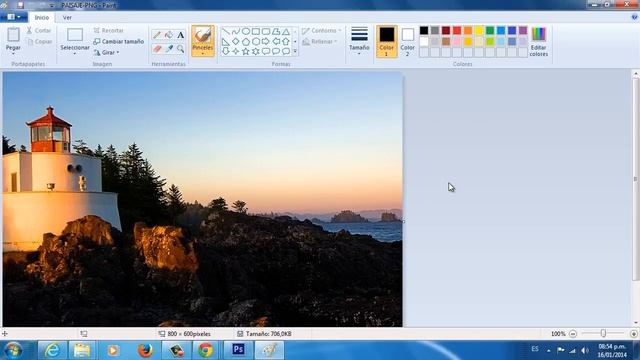Expand the Pinceles brushes dropdown
640x360 pixels.
click(x=203, y=53)
